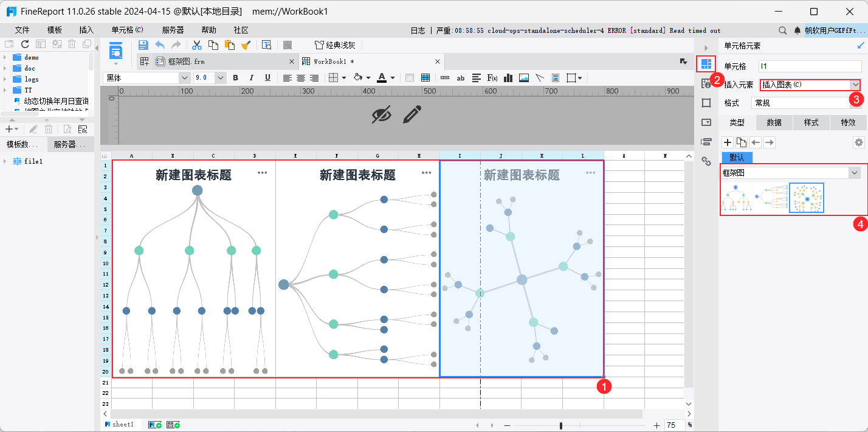The width and height of the screenshot is (868, 432).
Task: Toggle the hidden eye icon above the sheet
Action: [381, 114]
